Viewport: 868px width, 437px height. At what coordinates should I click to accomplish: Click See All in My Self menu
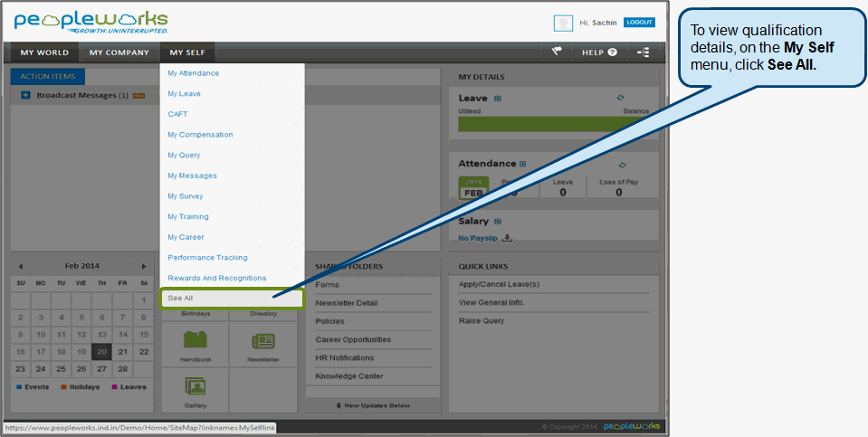(232, 299)
